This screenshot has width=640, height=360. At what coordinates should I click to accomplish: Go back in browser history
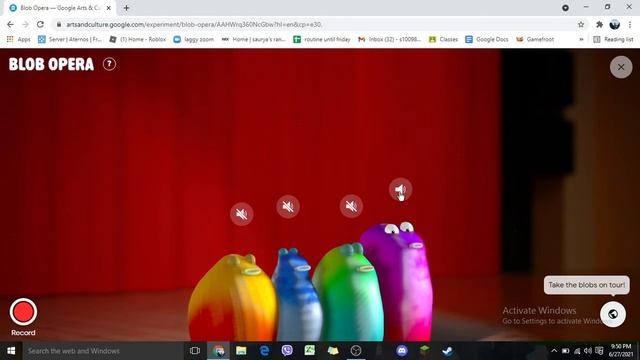coord(10,24)
